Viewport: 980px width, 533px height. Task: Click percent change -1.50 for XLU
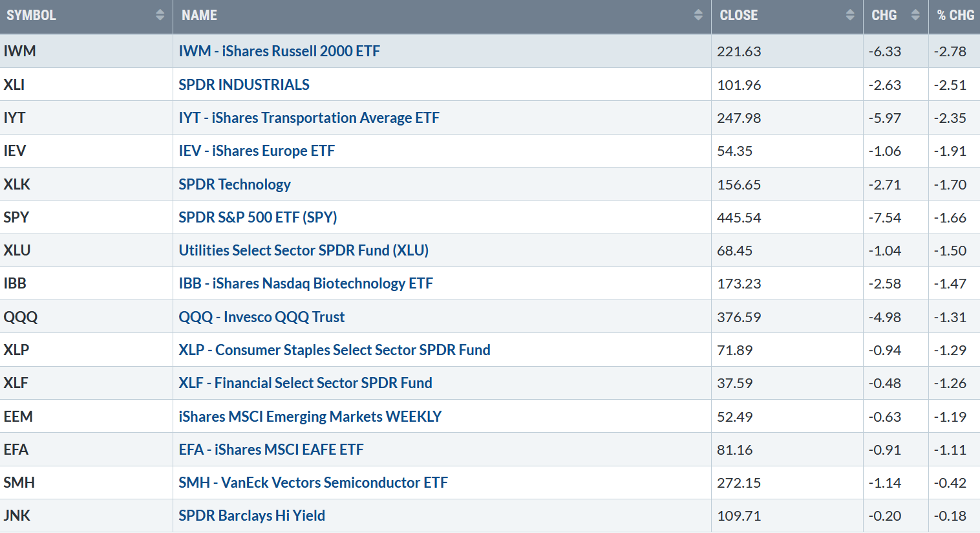(x=950, y=250)
